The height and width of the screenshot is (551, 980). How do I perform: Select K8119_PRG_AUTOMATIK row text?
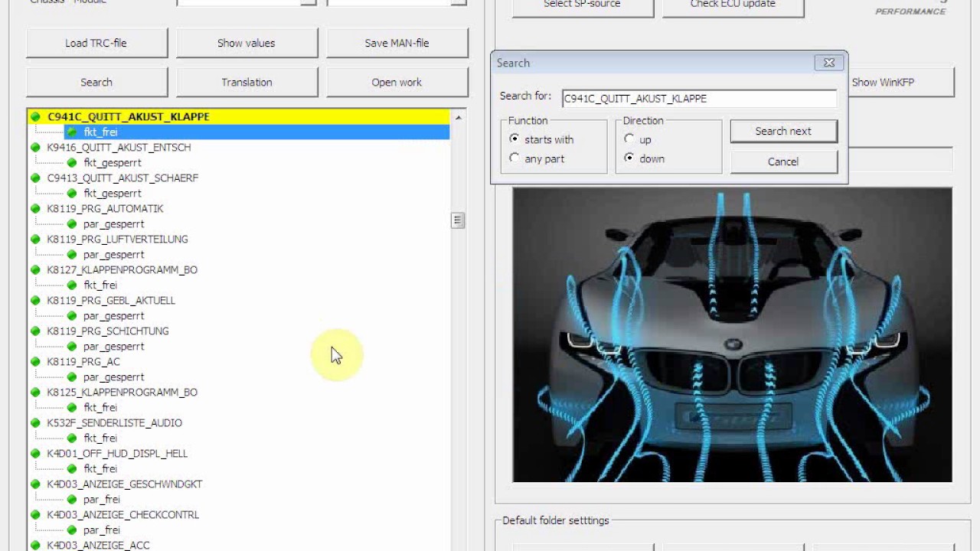point(105,209)
